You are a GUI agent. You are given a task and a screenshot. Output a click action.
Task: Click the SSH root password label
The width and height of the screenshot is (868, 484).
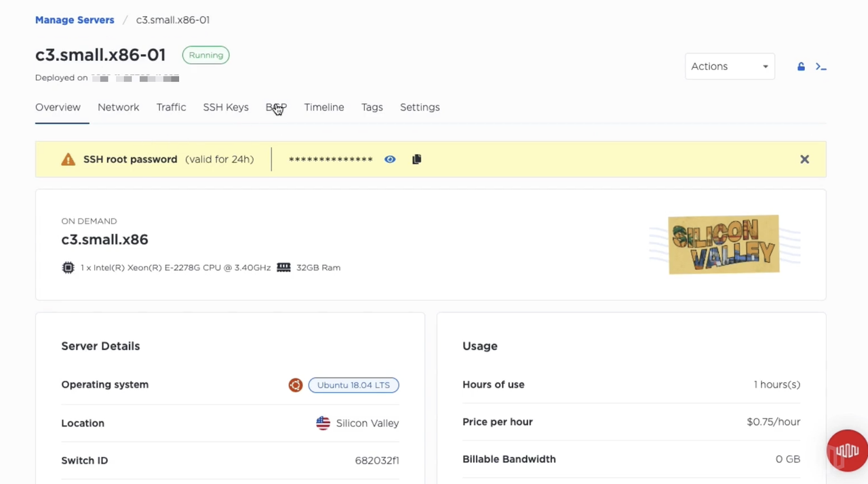pos(130,159)
